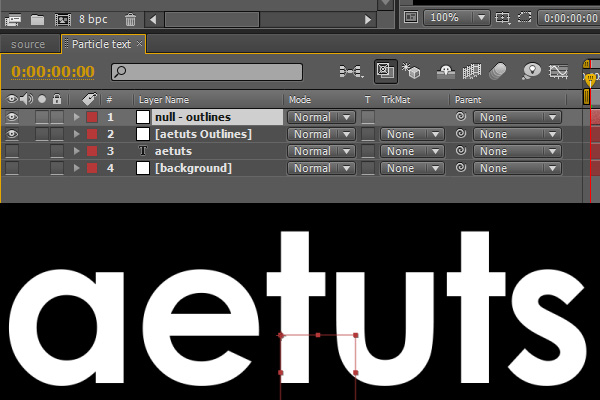Create a new folder in project panel
This screenshot has height=400, width=600.
coord(38,20)
